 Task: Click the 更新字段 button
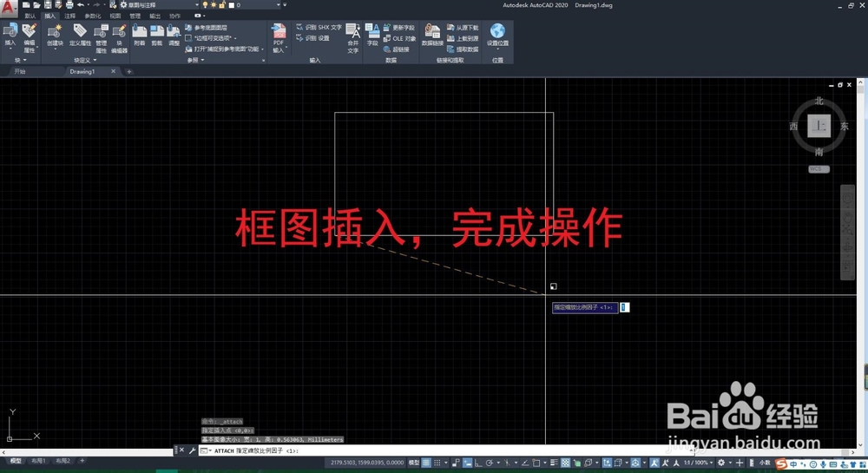pyautogui.click(x=398, y=27)
